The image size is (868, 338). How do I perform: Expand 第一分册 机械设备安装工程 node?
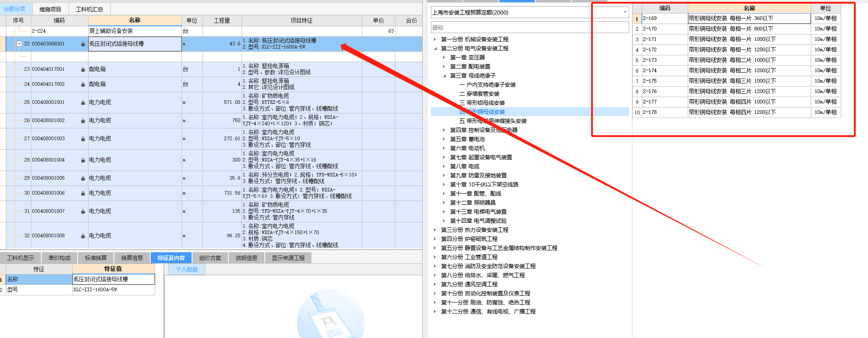(x=435, y=39)
